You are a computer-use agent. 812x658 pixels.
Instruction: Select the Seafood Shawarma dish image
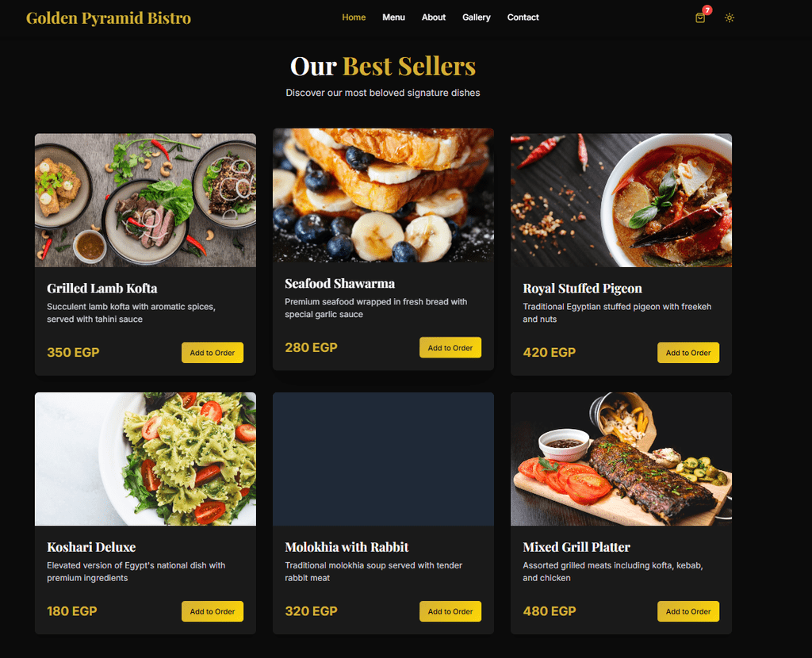coord(383,195)
